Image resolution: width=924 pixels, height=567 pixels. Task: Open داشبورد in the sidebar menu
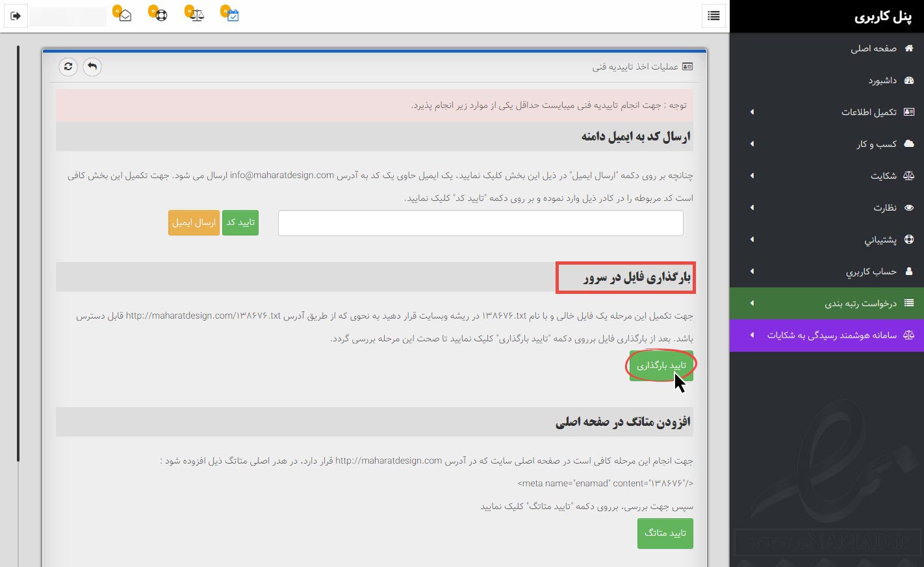pyautogui.click(x=827, y=80)
